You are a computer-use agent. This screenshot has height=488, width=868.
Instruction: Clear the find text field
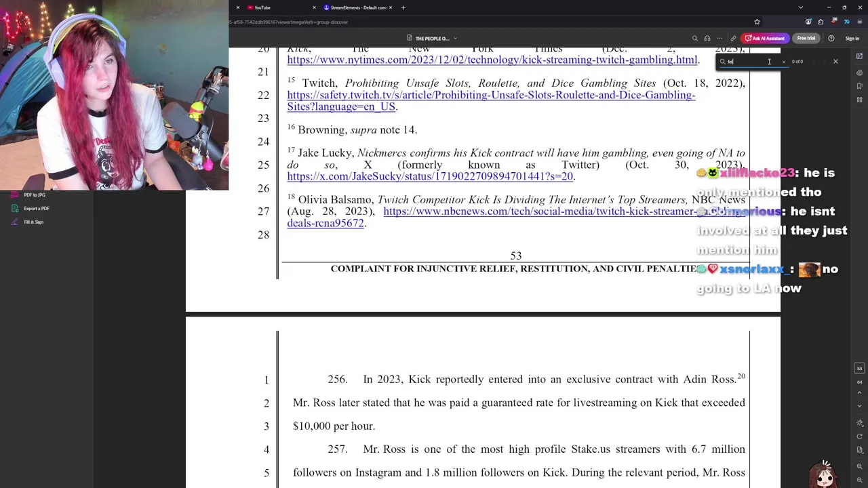[x=783, y=62]
